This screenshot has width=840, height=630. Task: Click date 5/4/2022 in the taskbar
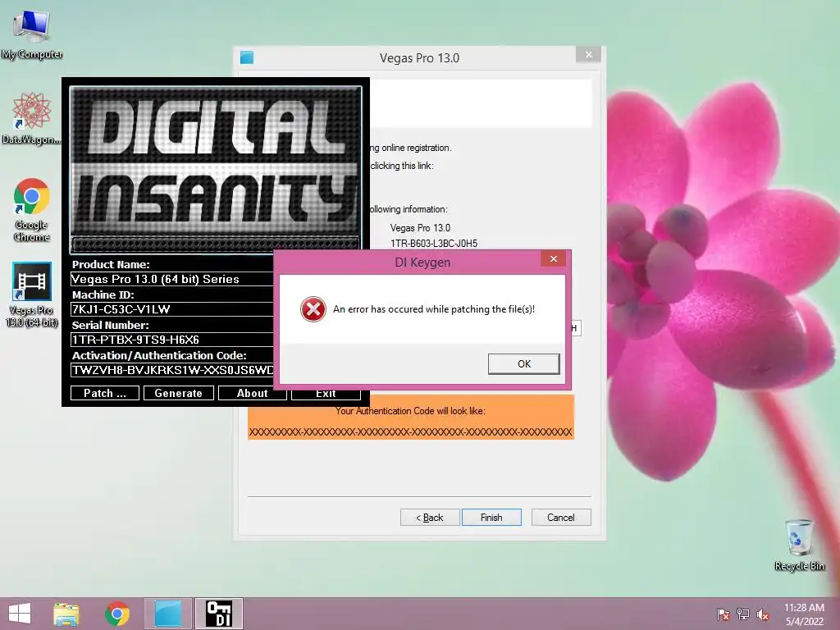coord(804,622)
